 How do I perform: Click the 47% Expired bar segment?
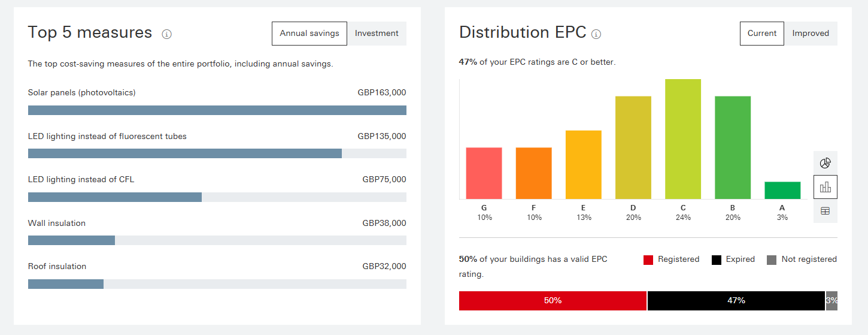point(736,301)
